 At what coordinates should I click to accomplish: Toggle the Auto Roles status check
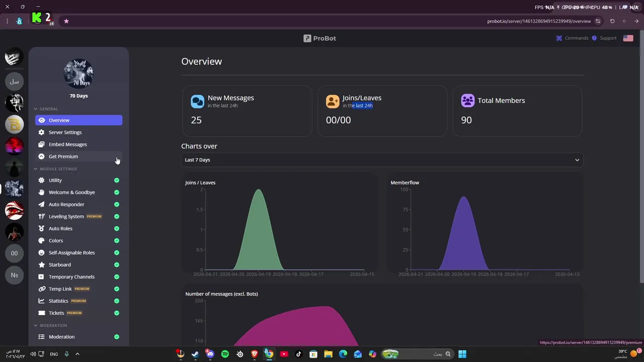click(x=117, y=228)
